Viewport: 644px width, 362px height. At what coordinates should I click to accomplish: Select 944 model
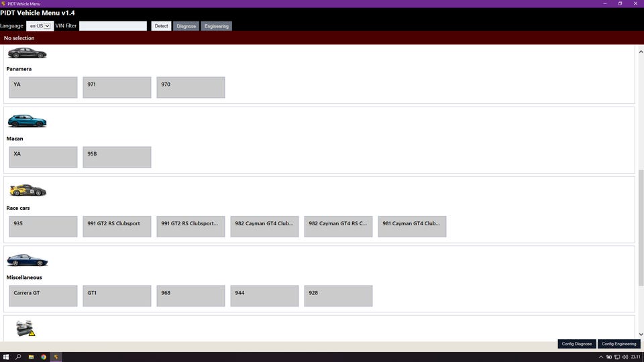pyautogui.click(x=264, y=296)
